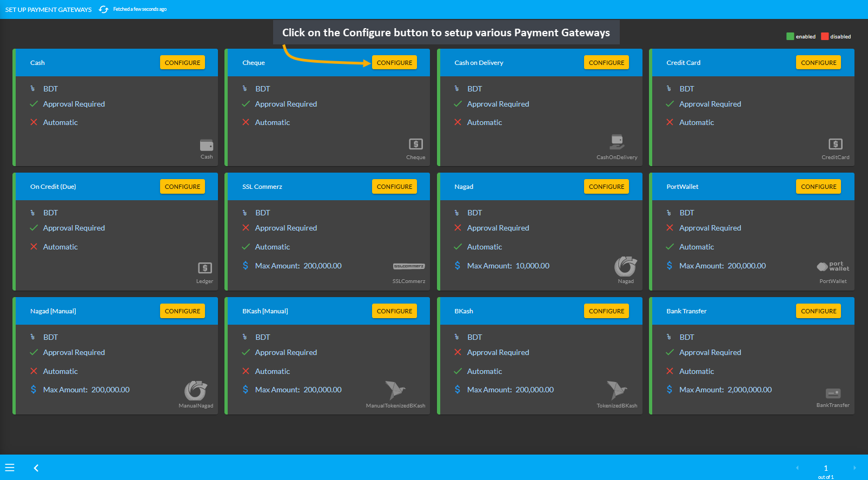Click the green enabled legend swatch
The width and height of the screenshot is (868, 480).
click(x=790, y=36)
